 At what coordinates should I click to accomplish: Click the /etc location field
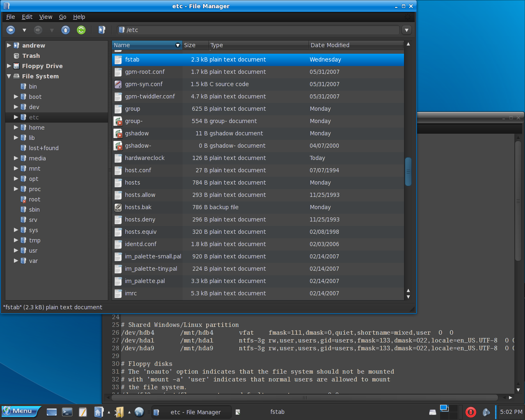(258, 30)
